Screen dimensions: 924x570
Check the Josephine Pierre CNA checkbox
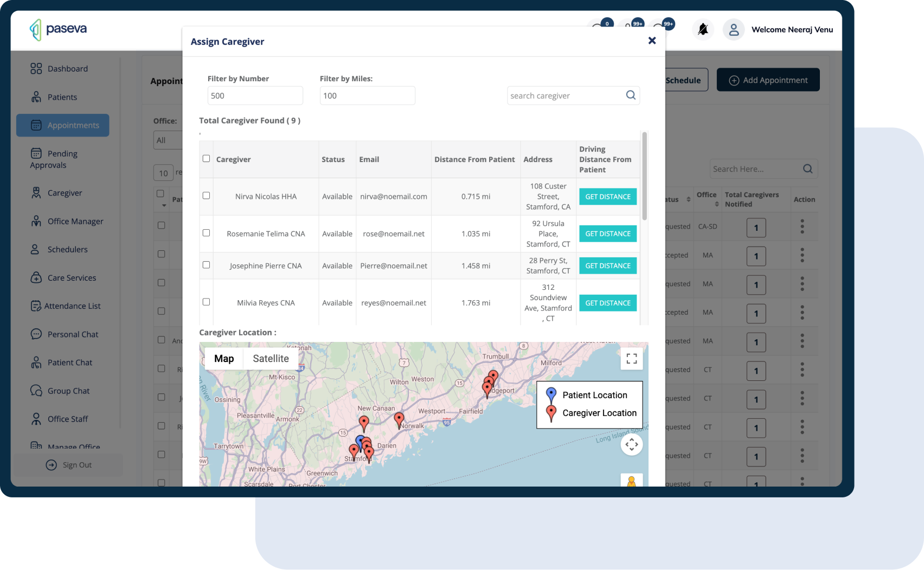[x=206, y=265]
